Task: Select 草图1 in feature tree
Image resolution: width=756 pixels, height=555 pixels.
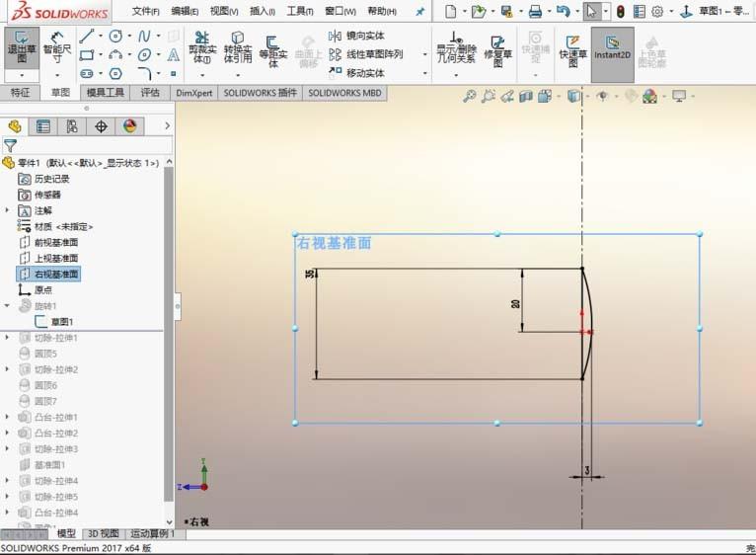Action: (54, 321)
